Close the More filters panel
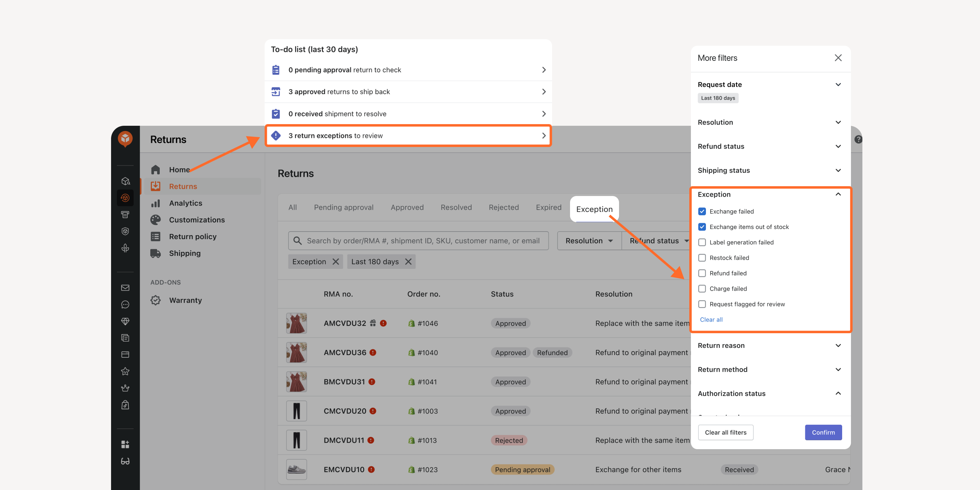The width and height of the screenshot is (980, 490). 838,58
